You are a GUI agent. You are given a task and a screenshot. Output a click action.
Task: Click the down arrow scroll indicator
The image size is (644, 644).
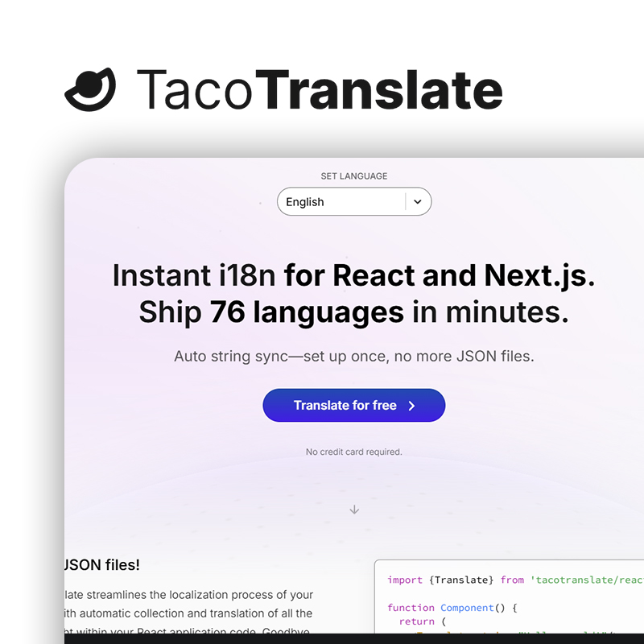click(354, 510)
